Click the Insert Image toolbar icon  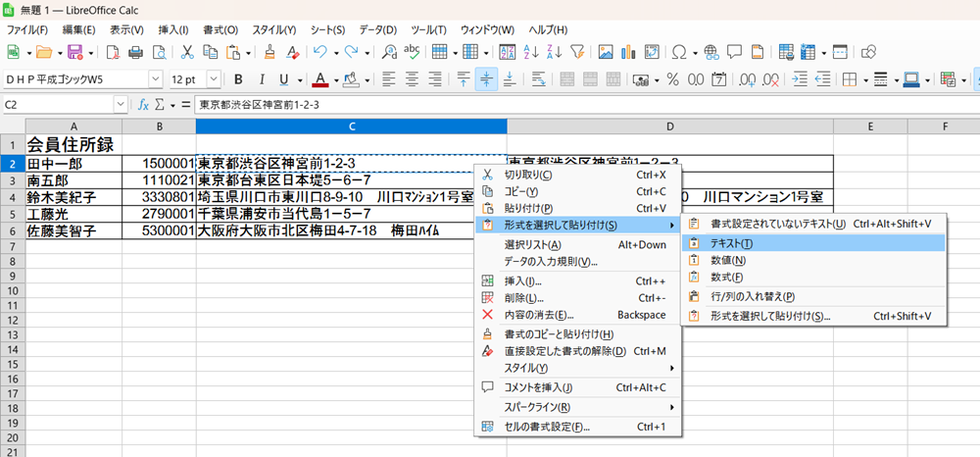[605, 53]
